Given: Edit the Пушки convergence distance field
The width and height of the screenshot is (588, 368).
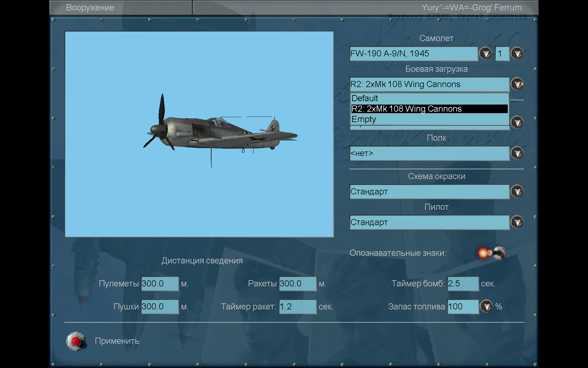Looking at the screenshot, I should tap(160, 307).
